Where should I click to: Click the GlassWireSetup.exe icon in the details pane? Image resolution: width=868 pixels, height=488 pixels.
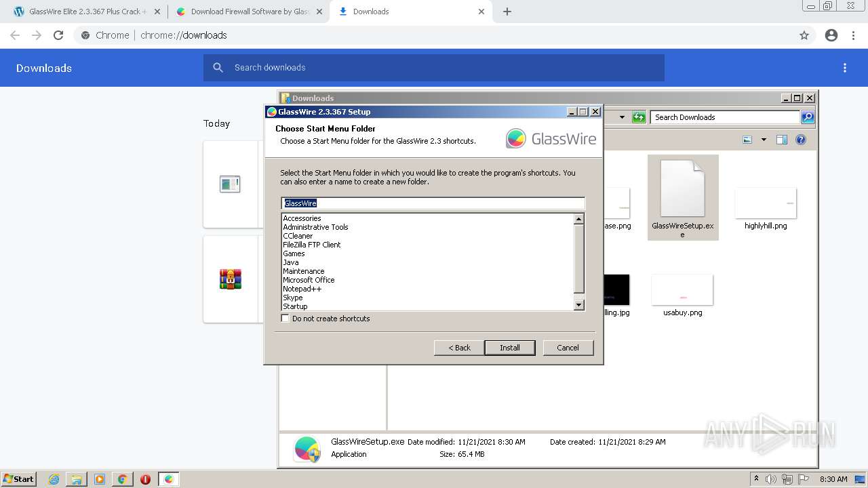tap(307, 449)
